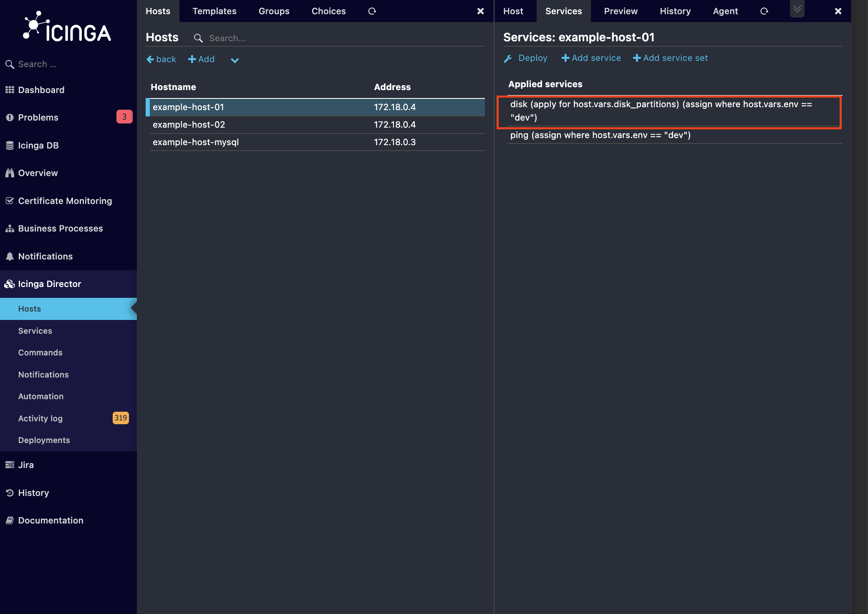Click the Hosts search magnifier icon
This screenshot has width=868, height=614.
click(x=198, y=38)
